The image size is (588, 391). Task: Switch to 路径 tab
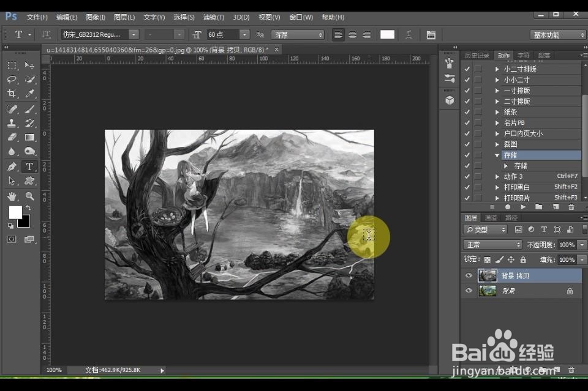click(x=511, y=218)
